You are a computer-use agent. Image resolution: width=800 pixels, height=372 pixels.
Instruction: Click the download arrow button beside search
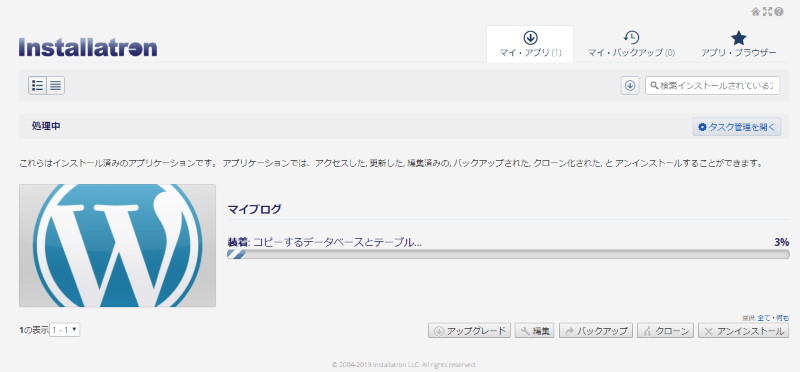click(x=630, y=86)
